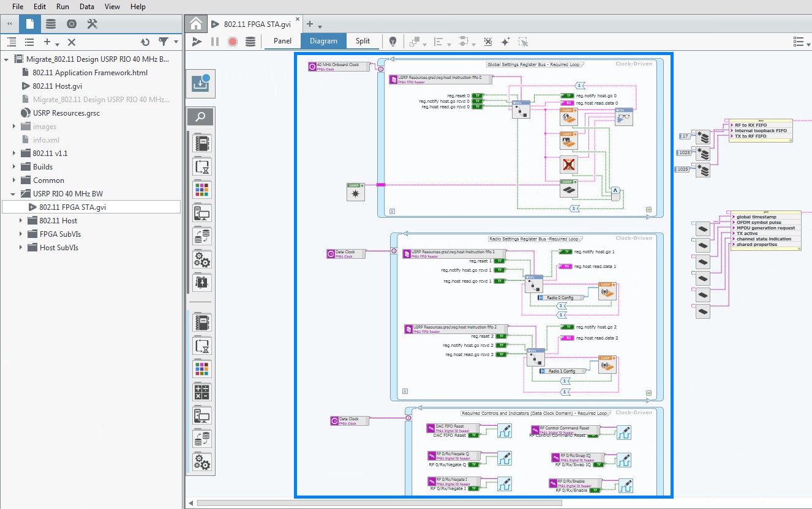The width and height of the screenshot is (812, 509).
Task: Go to the Home tab icon
Action: [x=195, y=24]
